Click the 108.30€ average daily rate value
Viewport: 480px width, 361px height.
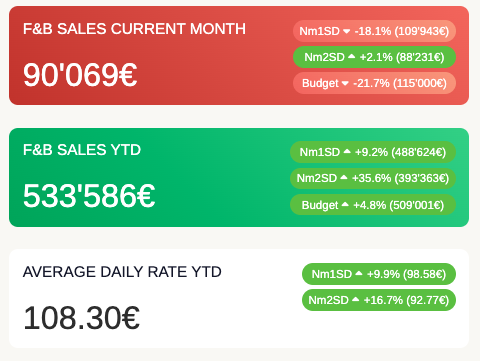tap(81, 318)
